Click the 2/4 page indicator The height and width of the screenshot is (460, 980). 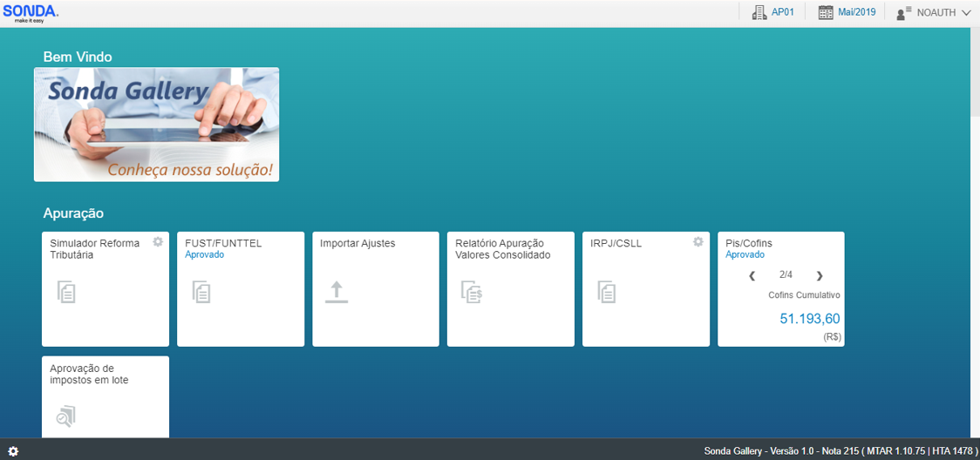click(x=786, y=274)
